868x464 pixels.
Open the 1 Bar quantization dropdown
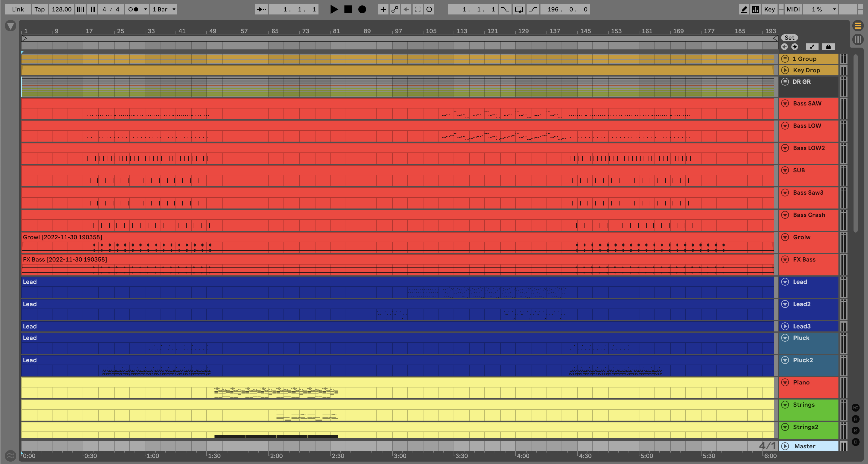pyautogui.click(x=164, y=9)
